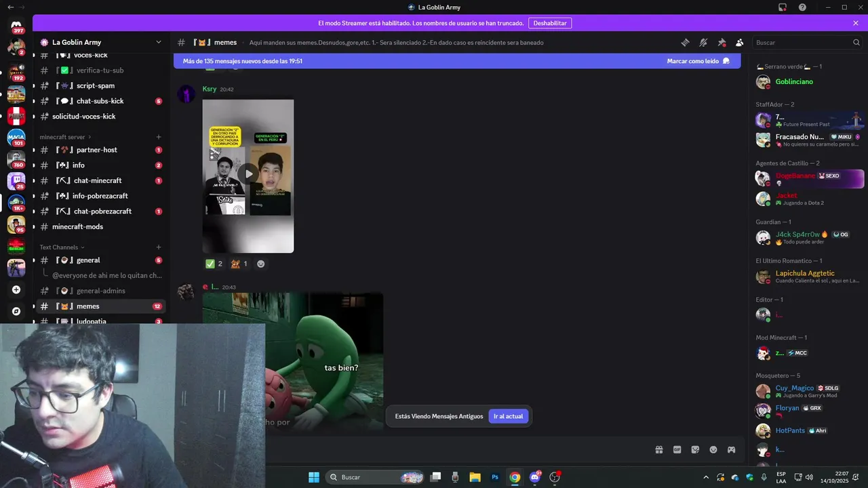
Task: Open the 'tas bien?' meme image
Action: (x=293, y=361)
